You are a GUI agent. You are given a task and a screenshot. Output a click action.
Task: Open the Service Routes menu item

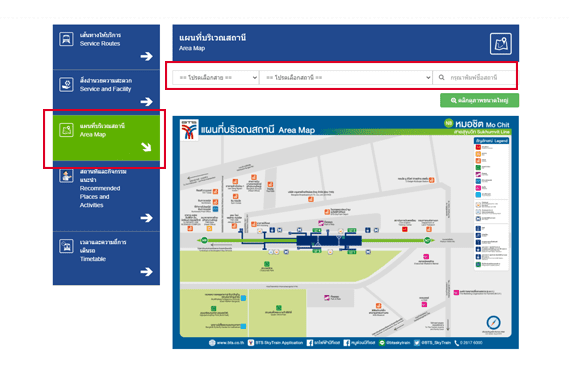pos(106,47)
